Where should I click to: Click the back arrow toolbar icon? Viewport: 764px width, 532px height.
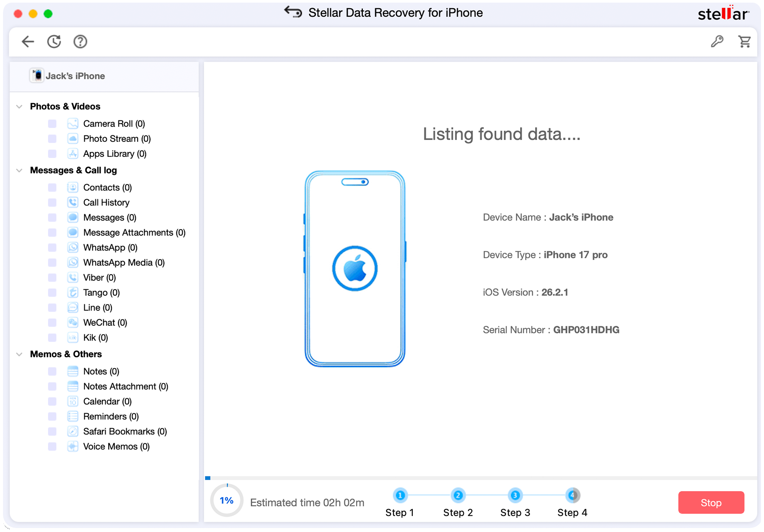click(x=28, y=41)
